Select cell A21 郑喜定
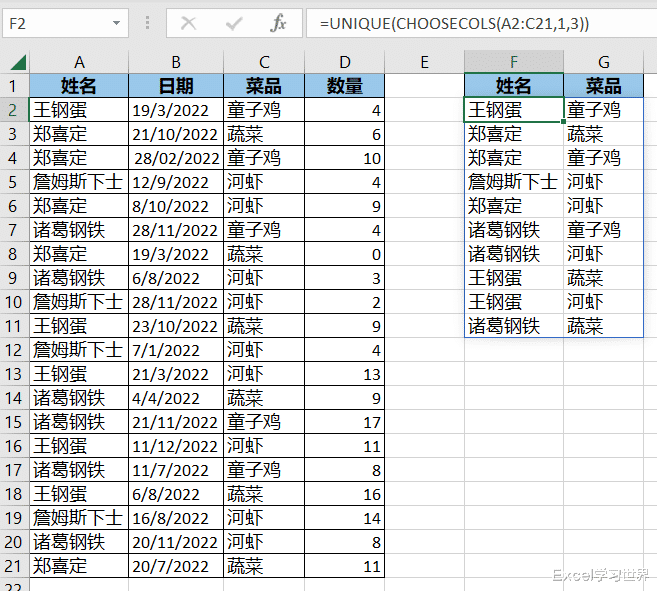The image size is (657, 591). click(x=79, y=566)
